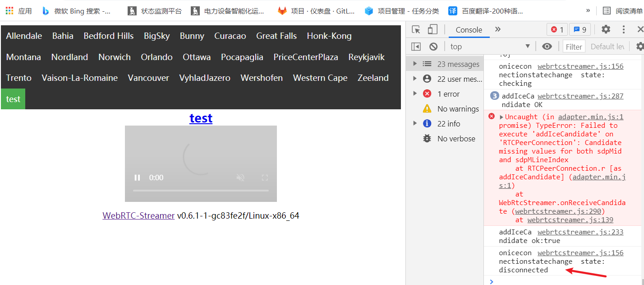Click the webrtcstreamer.js:287 source link

[580, 96]
